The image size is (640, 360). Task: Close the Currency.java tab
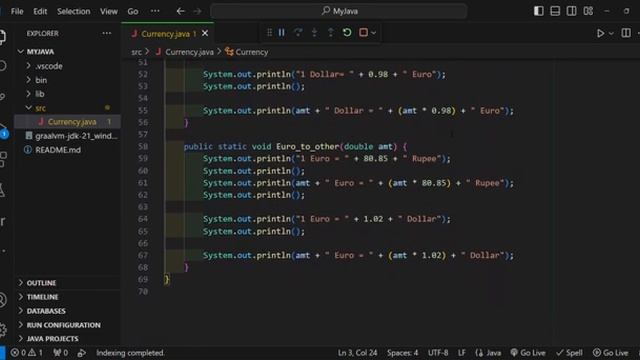pyautogui.click(x=205, y=33)
